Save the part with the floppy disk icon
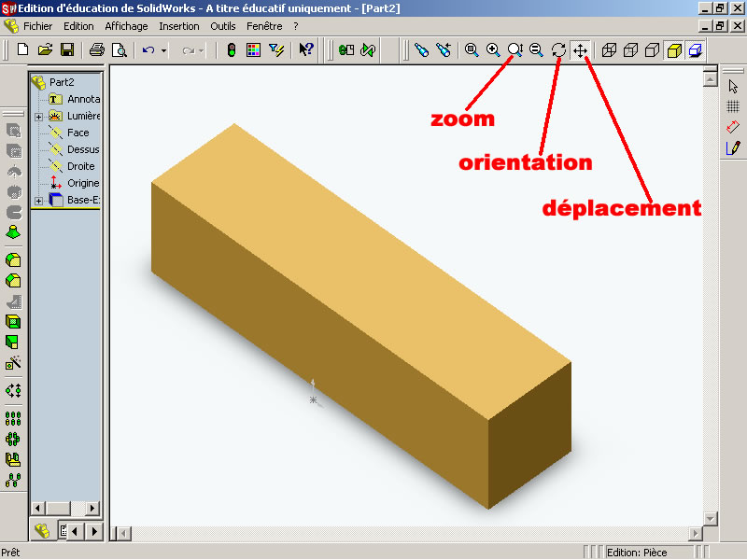747x560 pixels. point(67,49)
